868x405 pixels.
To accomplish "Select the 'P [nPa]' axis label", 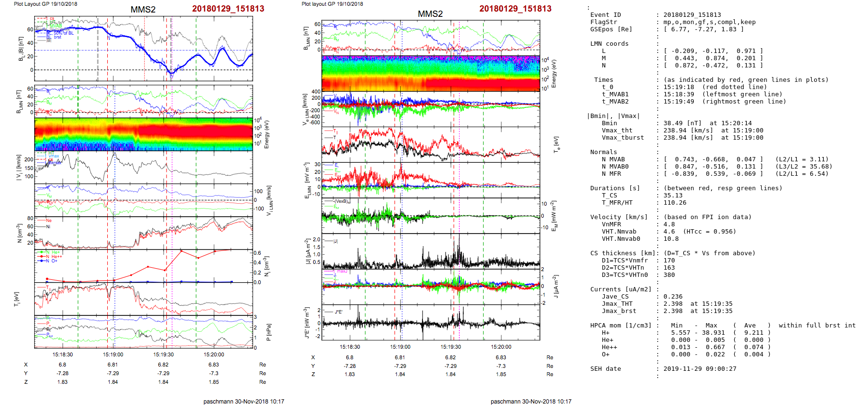I will 268,332.
